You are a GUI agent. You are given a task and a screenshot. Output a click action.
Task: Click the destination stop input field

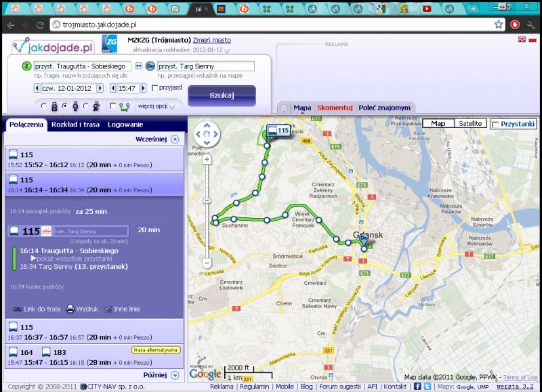pos(206,66)
